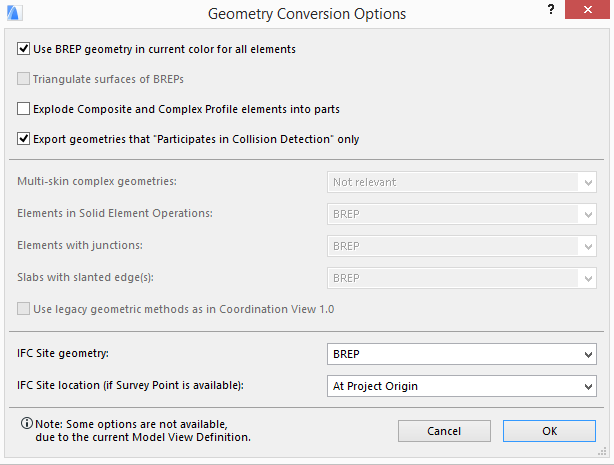614x465 pixels.
Task: Click the IFC Site geometry label
Action: (62, 354)
